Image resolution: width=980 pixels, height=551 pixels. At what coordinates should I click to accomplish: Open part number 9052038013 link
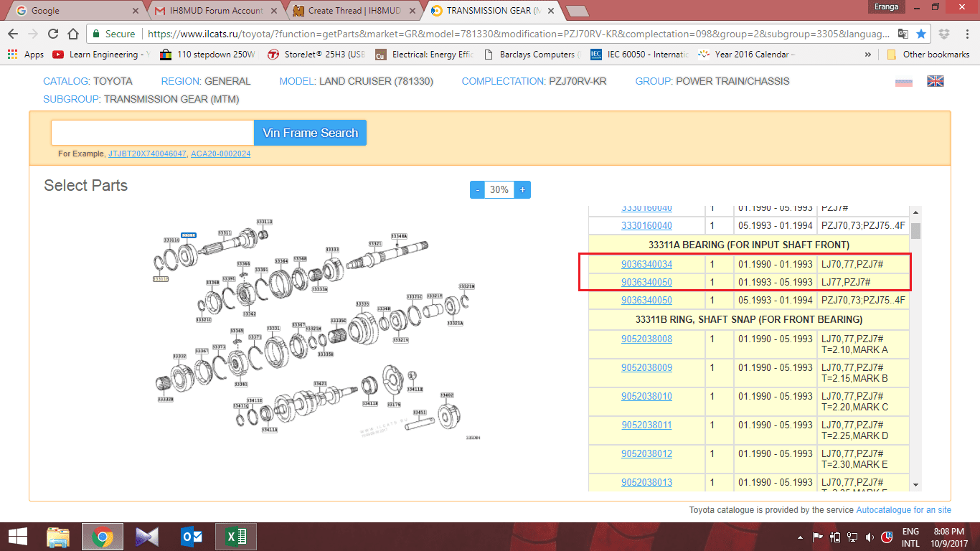[646, 482]
